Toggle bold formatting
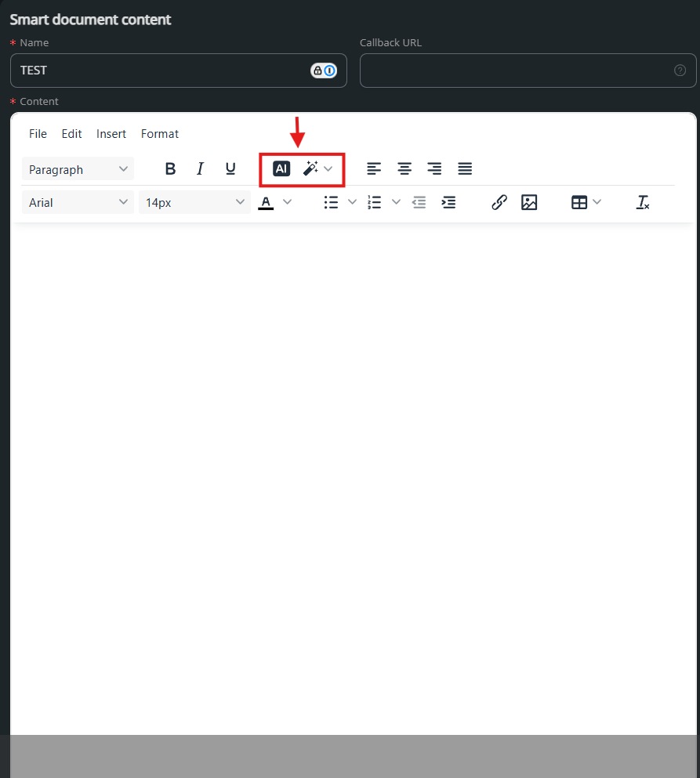This screenshot has height=778, width=700. pyautogui.click(x=170, y=168)
